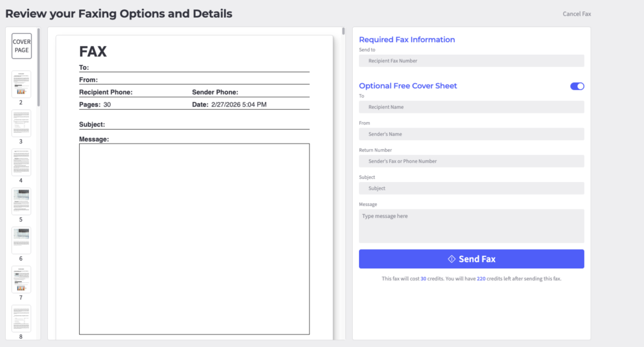
Task: Click the FAX title in preview
Action: 93,52
